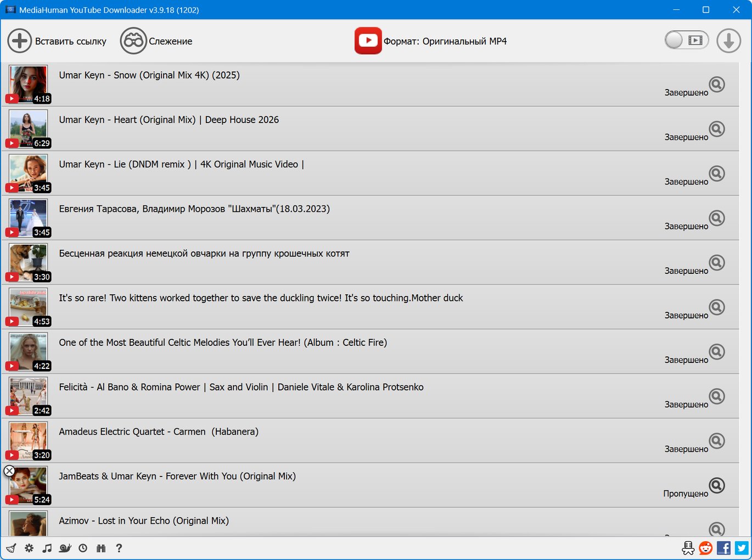Click the 'Формат: Оригинальный MP4' format selector

445,41
